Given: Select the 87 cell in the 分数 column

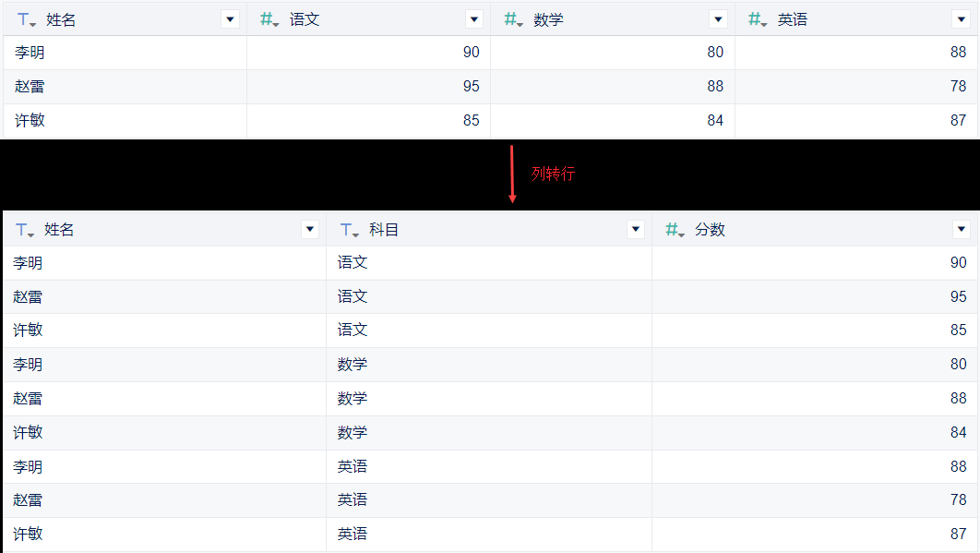Looking at the screenshot, I should (958, 534).
